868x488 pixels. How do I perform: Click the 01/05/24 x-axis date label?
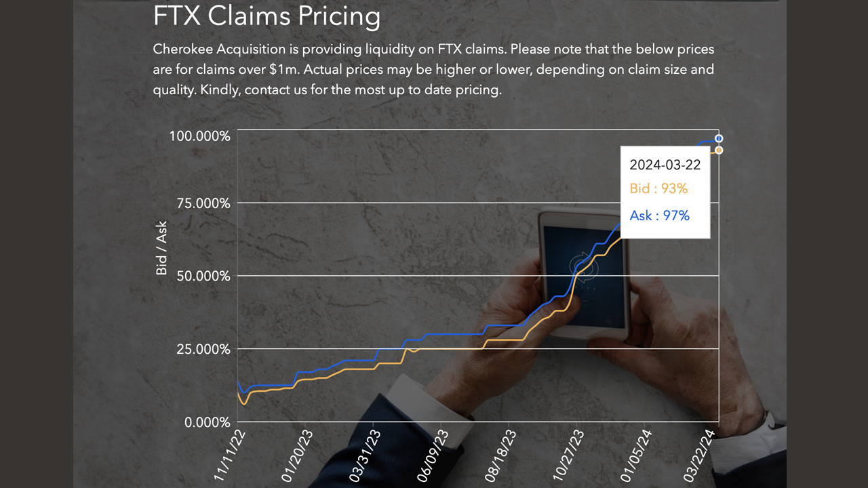tap(636, 455)
